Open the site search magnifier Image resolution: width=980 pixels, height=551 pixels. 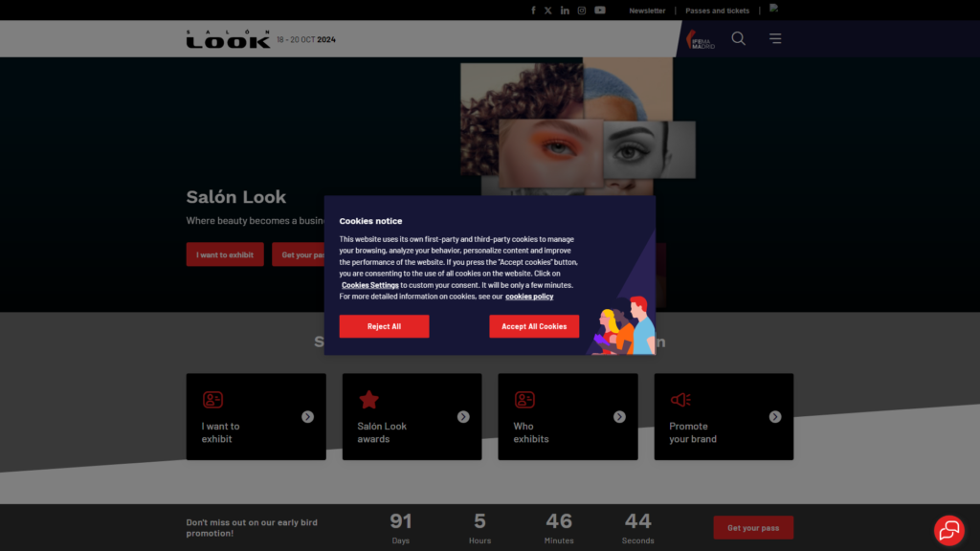tap(739, 38)
